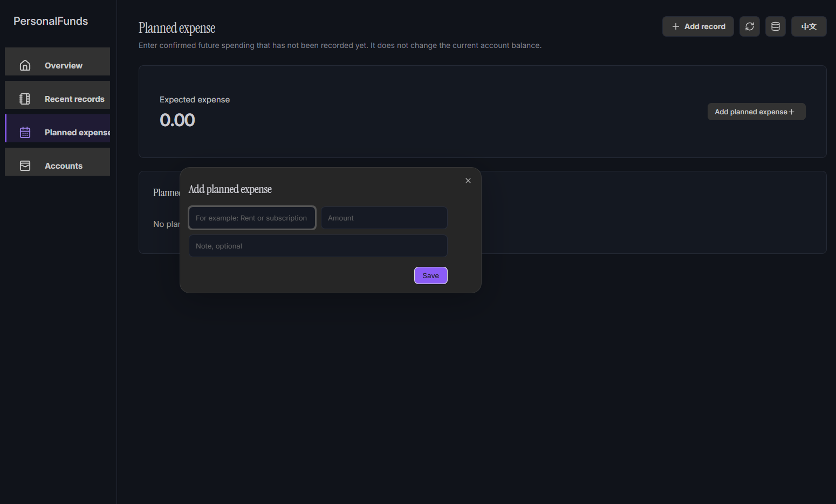Click the refresh icon in header

coord(750,26)
